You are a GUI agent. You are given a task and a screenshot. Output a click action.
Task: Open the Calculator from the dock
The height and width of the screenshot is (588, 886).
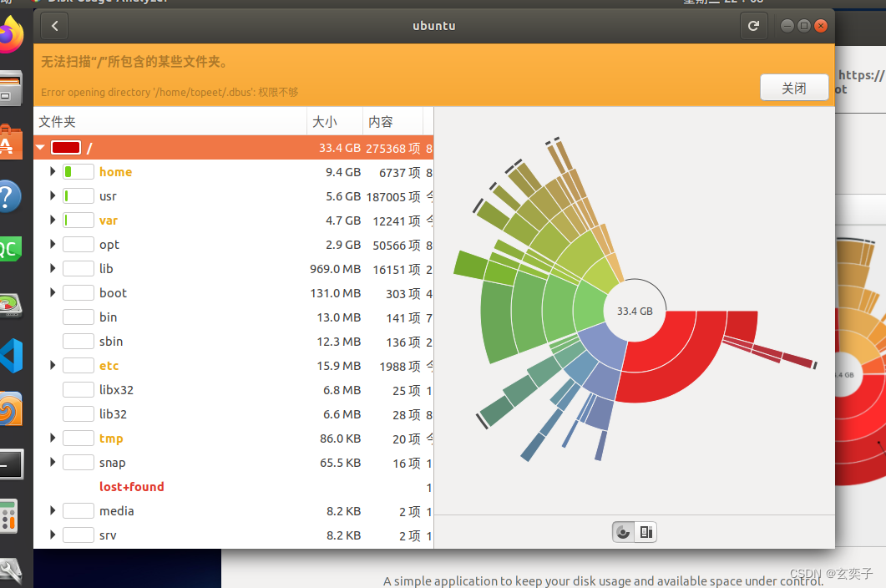[9, 515]
